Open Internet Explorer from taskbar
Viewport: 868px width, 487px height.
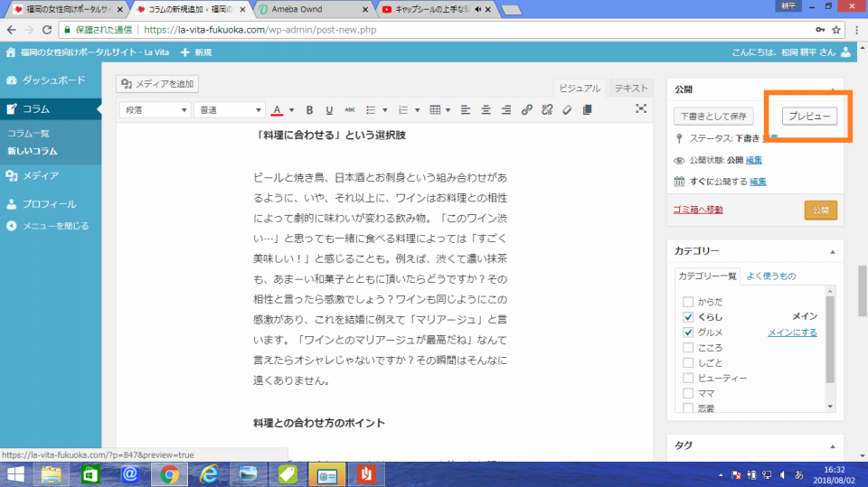click(208, 475)
